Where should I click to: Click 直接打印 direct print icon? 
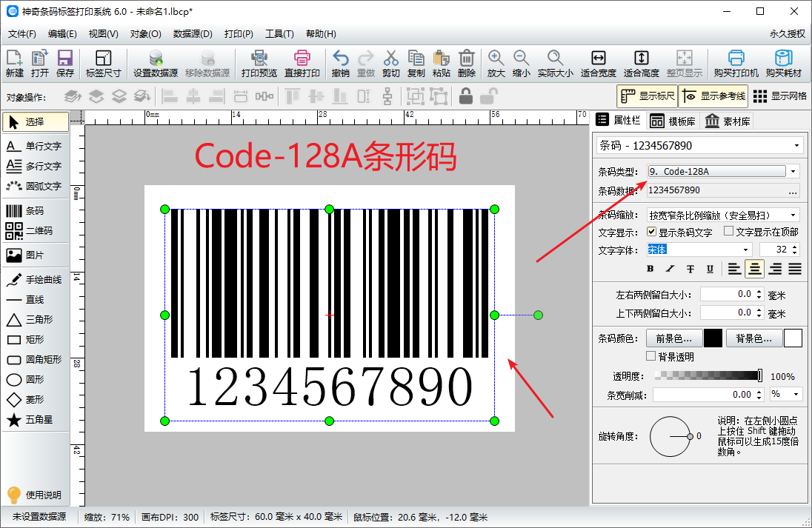tap(302, 63)
